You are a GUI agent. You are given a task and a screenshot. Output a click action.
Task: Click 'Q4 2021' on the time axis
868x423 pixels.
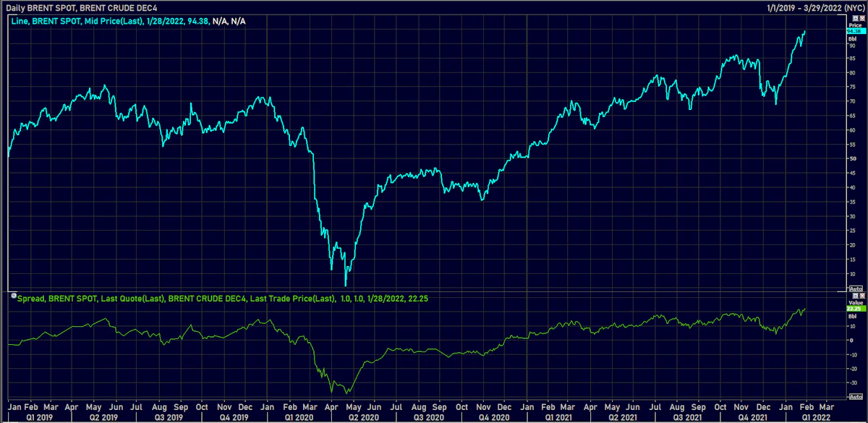click(752, 417)
